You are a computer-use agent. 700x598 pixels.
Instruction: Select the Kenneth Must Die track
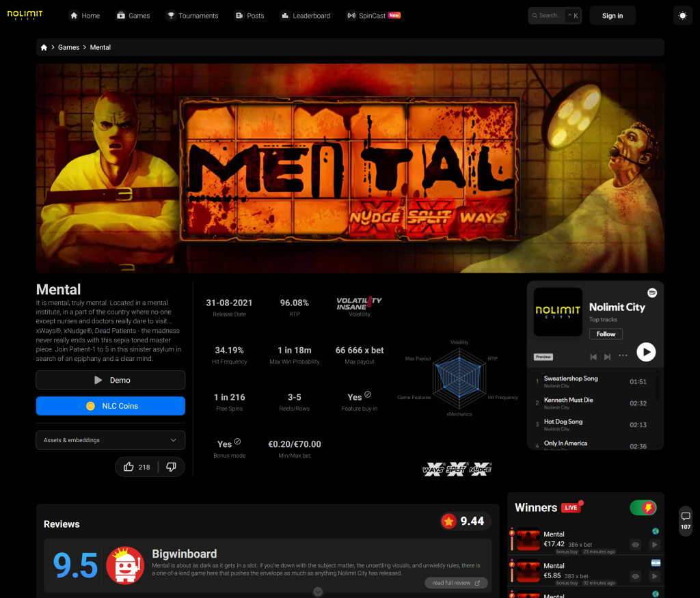(x=591, y=403)
